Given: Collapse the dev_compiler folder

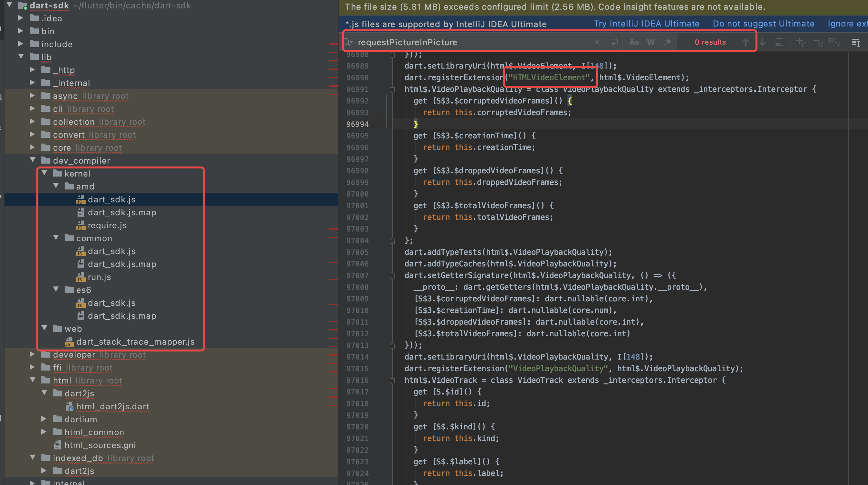Looking at the screenshot, I should pos(33,160).
